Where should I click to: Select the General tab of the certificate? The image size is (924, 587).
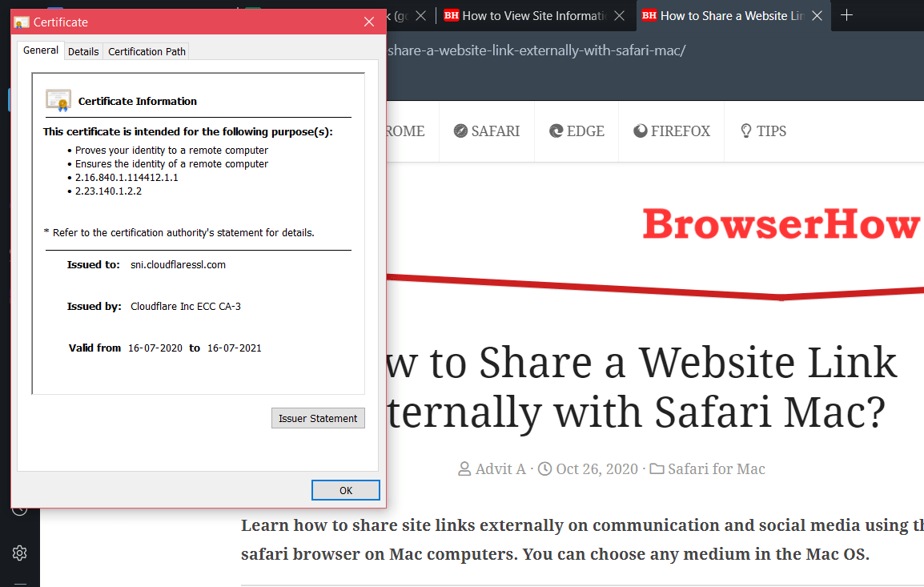(40, 50)
